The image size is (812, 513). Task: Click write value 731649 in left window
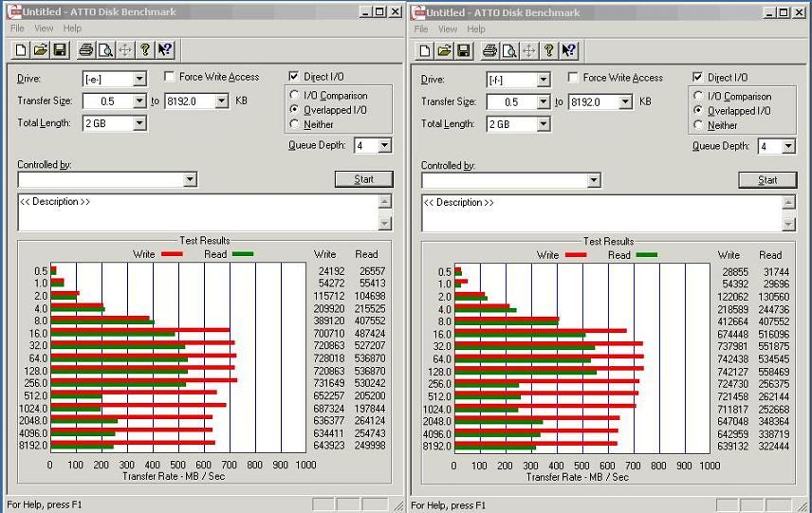tap(329, 383)
